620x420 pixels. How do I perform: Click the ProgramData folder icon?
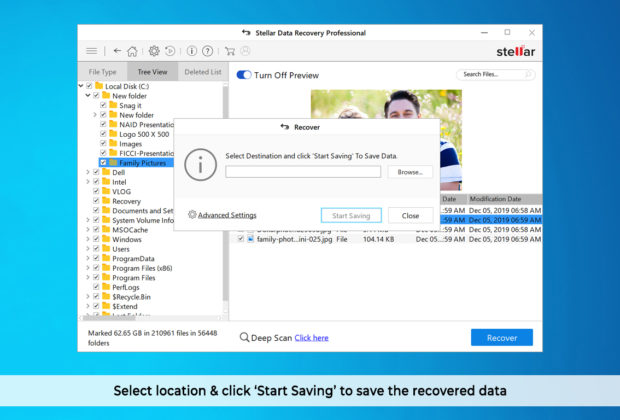106,258
